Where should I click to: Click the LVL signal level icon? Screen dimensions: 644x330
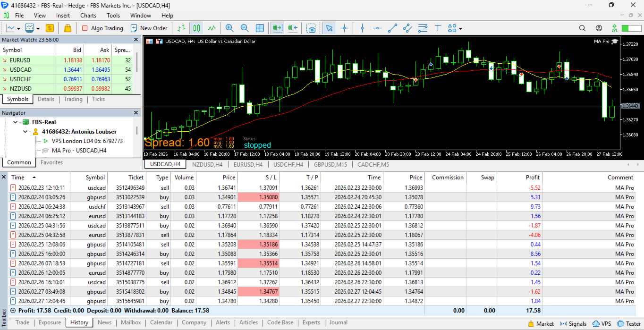pos(614,28)
